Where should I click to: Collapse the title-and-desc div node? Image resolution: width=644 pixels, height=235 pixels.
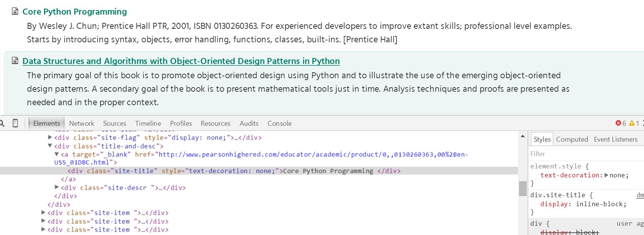point(50,146)
